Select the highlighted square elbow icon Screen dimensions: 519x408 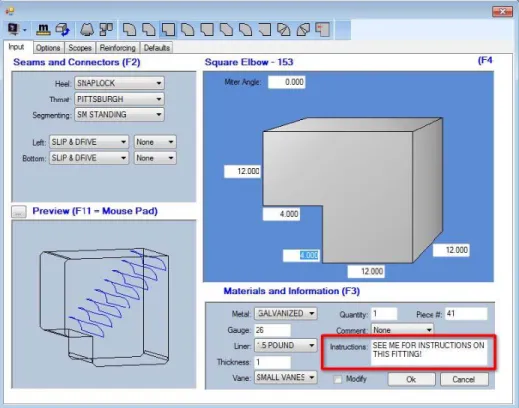click(168, 29)
